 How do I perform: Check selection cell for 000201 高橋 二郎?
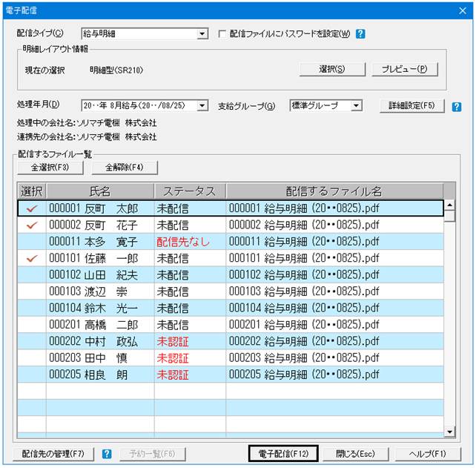click(32, 325)
